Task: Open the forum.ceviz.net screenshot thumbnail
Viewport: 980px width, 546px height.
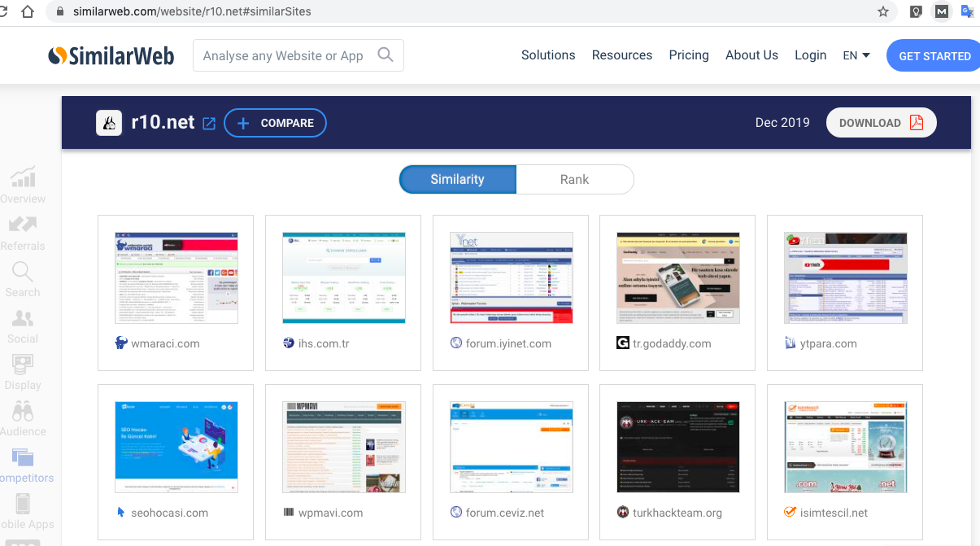Action: [512, 447]
